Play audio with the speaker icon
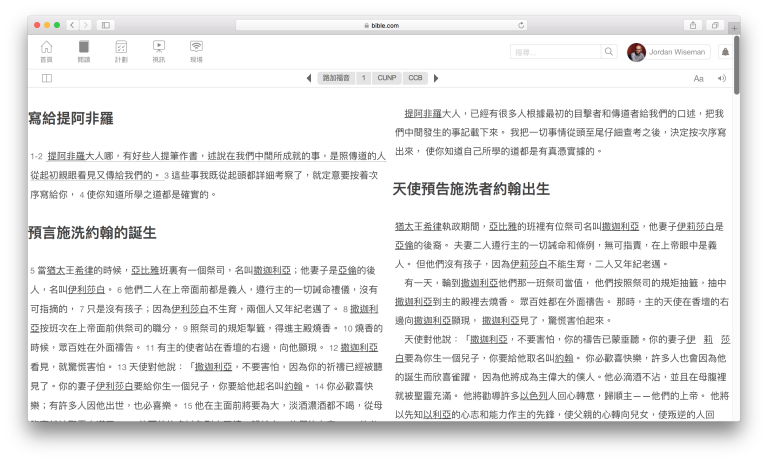The image size is (768, 461). pyautogui.click(x=722, y=77)
